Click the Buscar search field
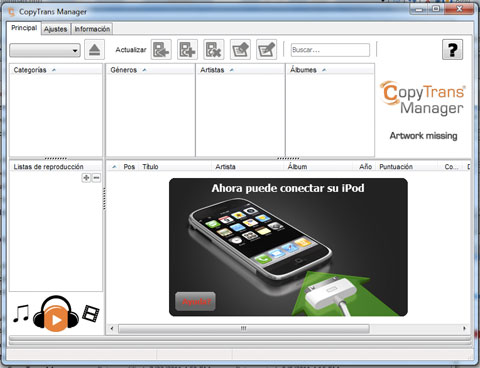This screenshot has width=480, height=368. coord(330,50)
